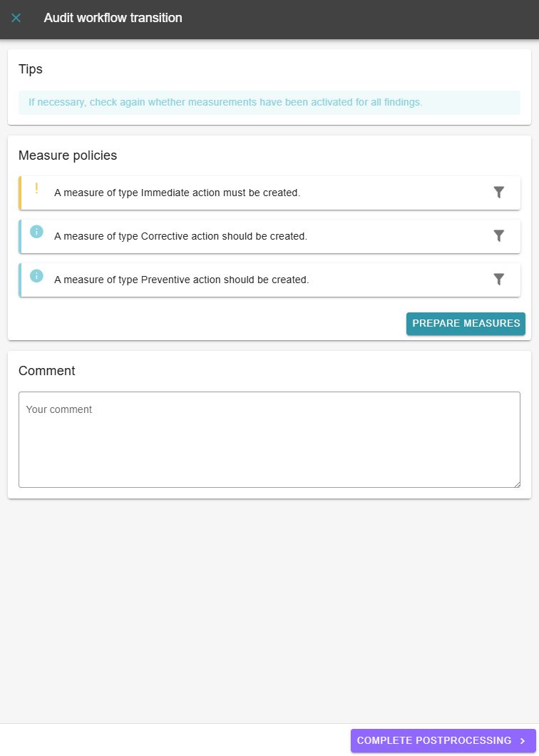539x756 pixels.
Task: Click the info icon beside Preventive action policy
Action: click(36, 275)
